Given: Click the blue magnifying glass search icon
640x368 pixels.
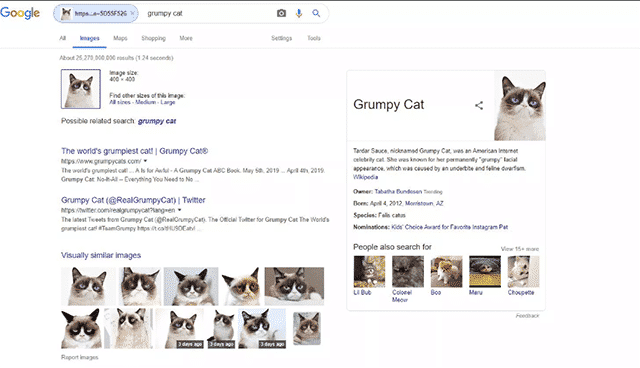Looking at the screenshot, I should pyautogui.click(x=316, y=13).
